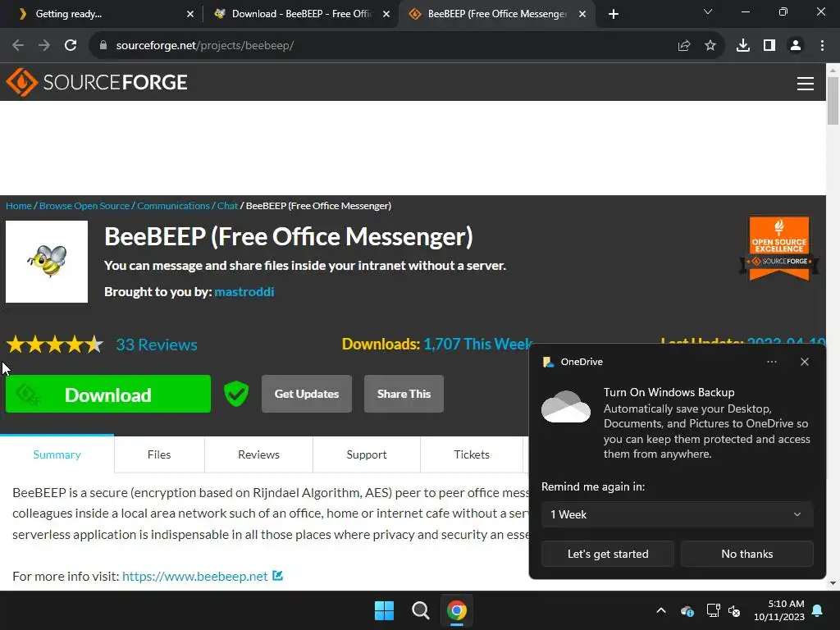The height and width of the screenshot is (630, 840).
Task: Click the OneDrive tray cloud icon
Action: (x=687, y=610)
